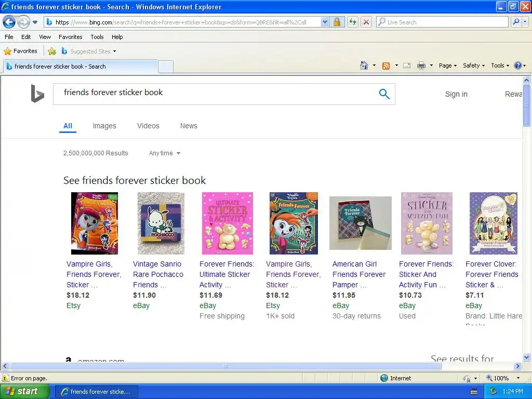Image resolution: width=532 pixels, height=399 pixels.
Task: Click the vertical scrollbar down arrow
Action: [x=527, y=357]
